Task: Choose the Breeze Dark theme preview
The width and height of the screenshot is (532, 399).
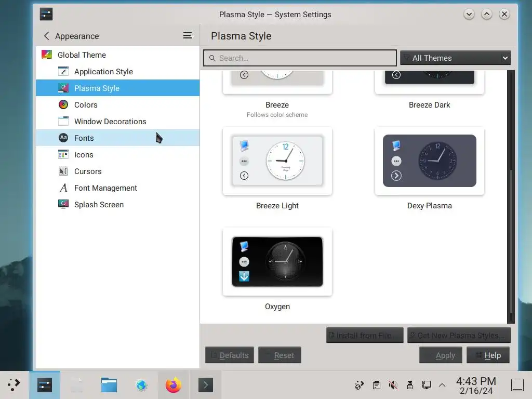Action: pos(429,82)
